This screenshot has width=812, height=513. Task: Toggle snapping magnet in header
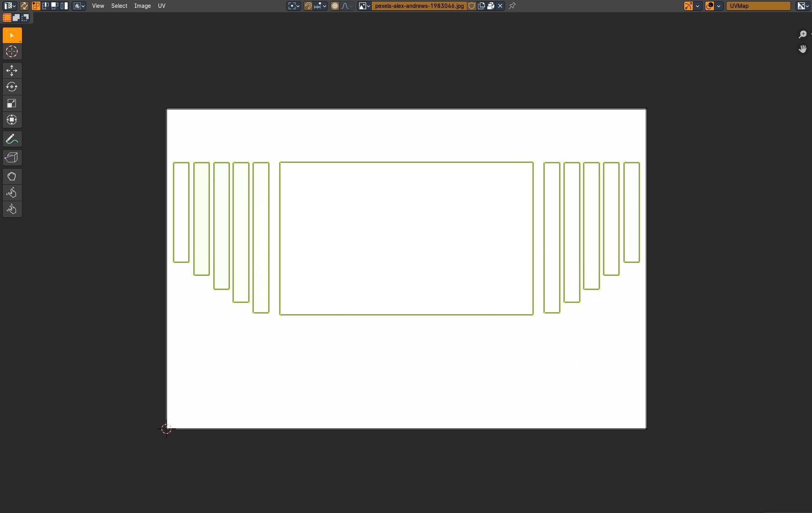[x=308, y=6]
